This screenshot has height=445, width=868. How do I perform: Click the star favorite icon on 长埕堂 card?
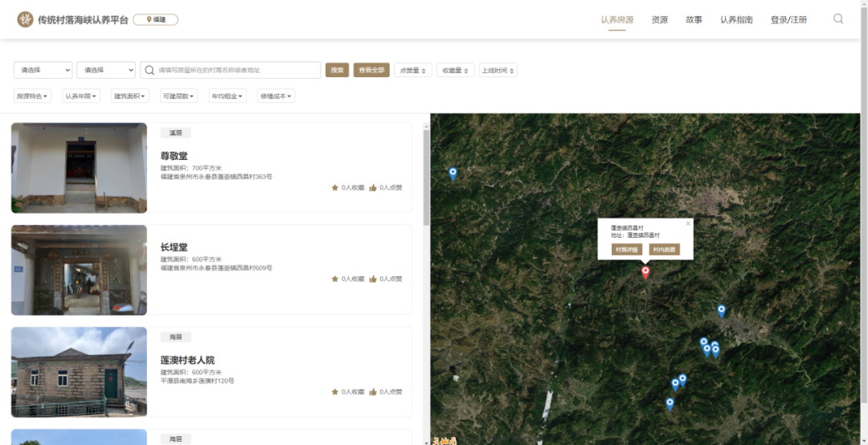pyautogui.click(x=335, y=279)
